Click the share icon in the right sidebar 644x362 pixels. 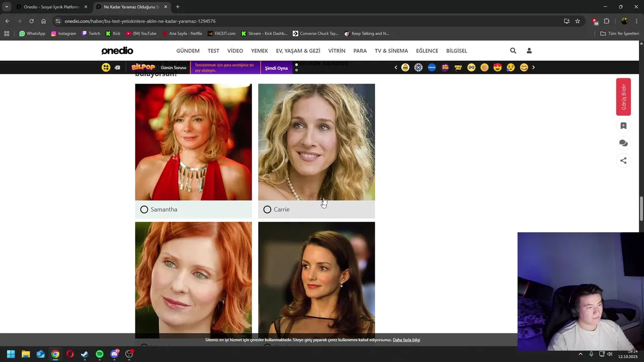point(623,161)
